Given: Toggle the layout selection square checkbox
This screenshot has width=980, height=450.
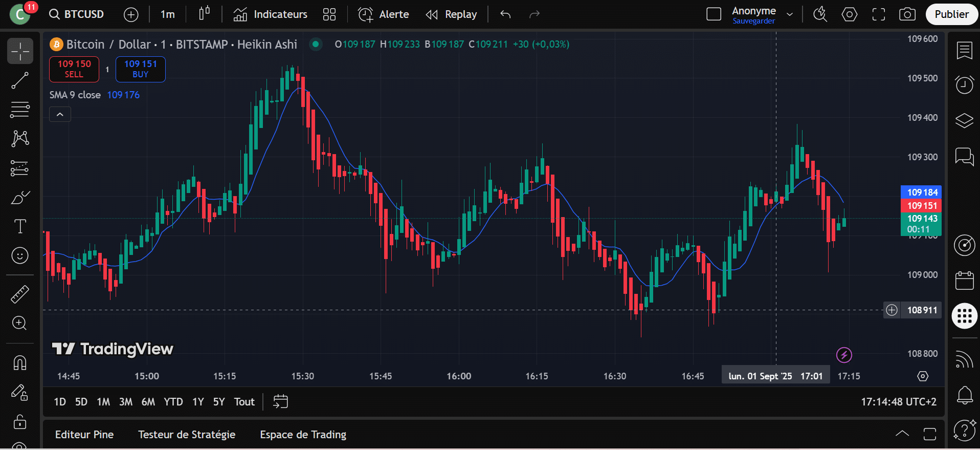Looking at the screenshot, I should (x=714, y=14).
